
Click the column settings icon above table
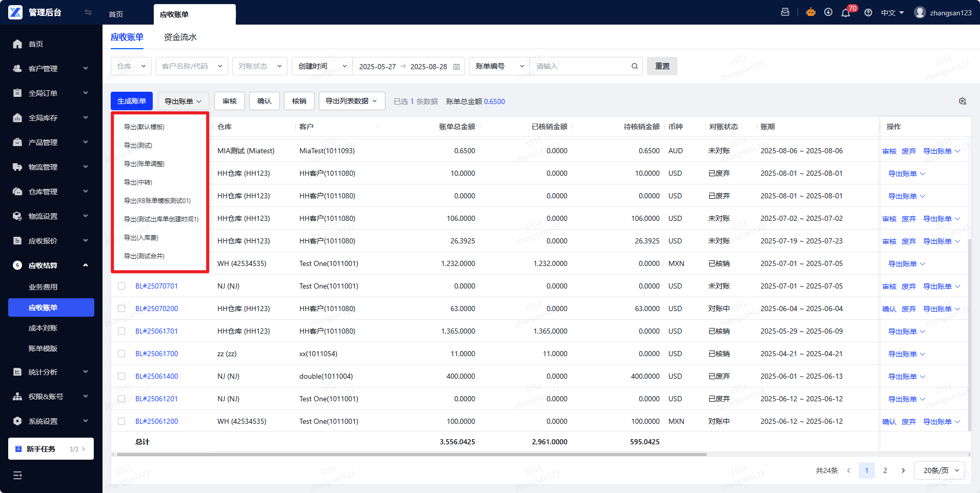962,101
